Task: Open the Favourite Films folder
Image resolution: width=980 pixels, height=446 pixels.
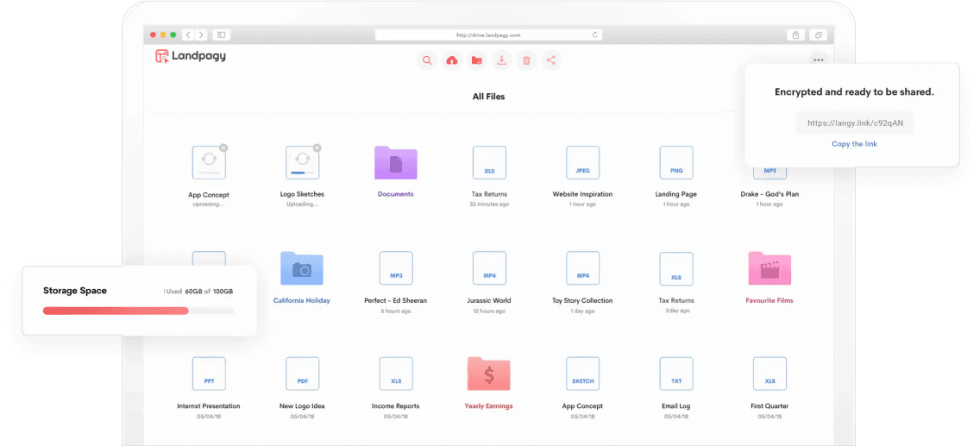Action: coord(770,269)
